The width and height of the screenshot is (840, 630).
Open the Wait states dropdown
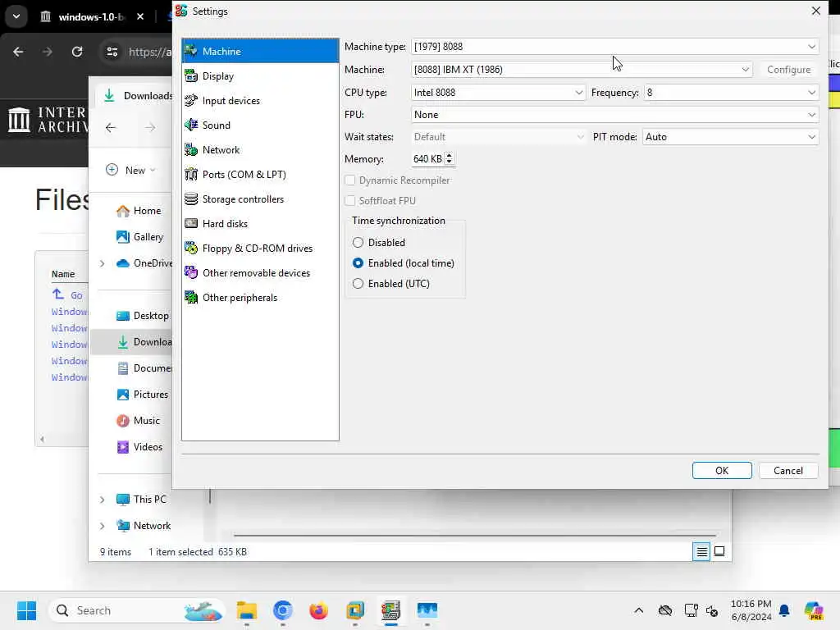coord(498,137)
